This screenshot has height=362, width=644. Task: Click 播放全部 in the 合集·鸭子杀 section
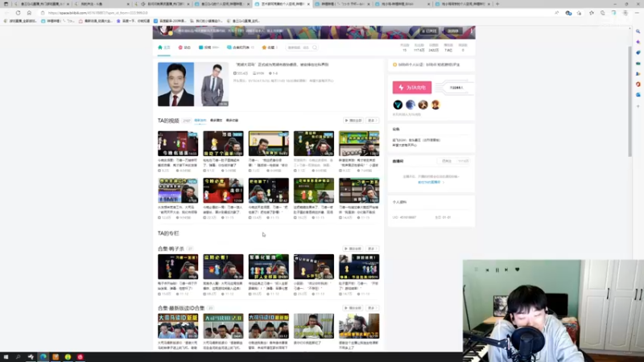pyautogui.click(x=353, y=249)
